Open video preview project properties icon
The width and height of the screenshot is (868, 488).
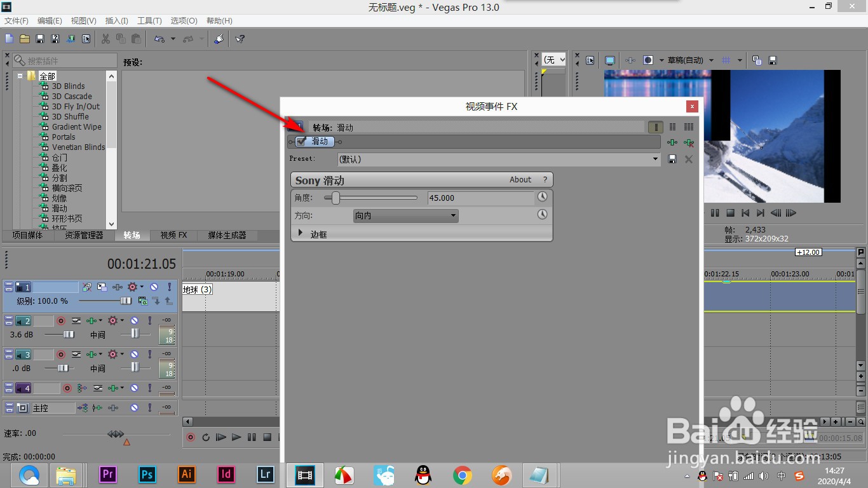[x=590, y=60]
